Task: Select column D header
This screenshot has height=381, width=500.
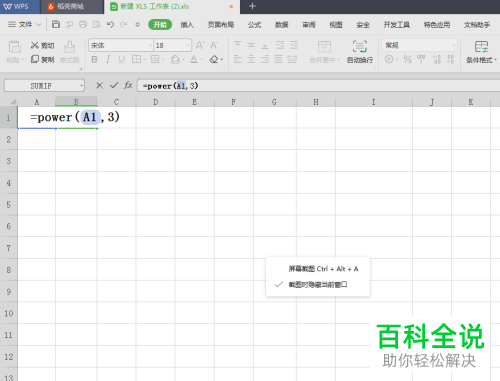Action: coord(156,102)
